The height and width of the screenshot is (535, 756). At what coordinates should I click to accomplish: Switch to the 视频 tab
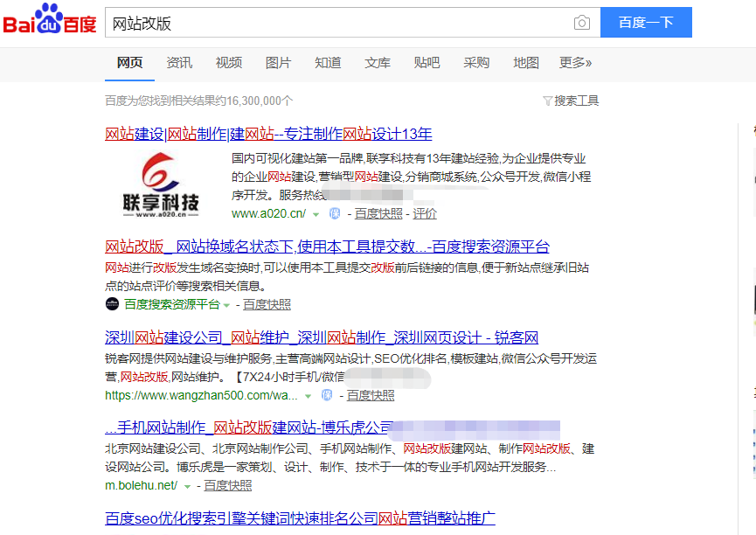[x=229, y=63]
